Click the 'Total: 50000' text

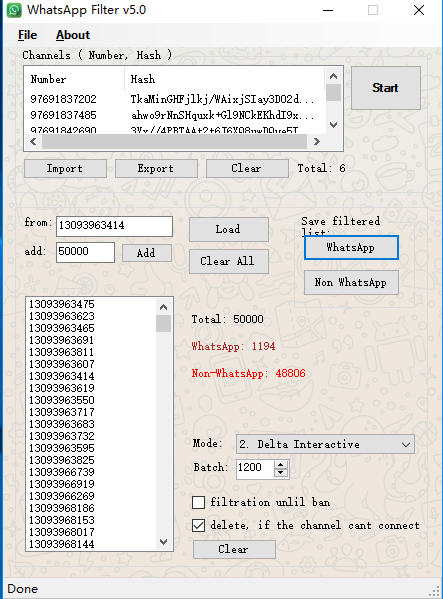[x=228, y=319]
